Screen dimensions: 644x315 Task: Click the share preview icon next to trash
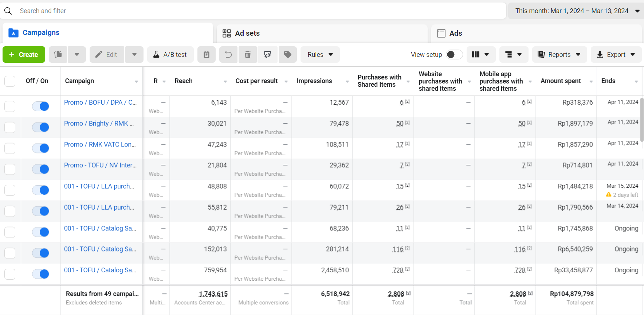coord(267,55)
